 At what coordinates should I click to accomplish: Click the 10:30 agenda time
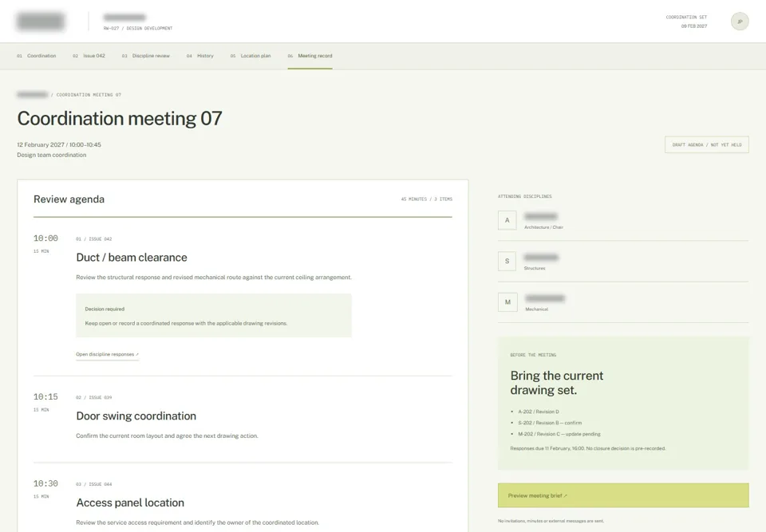(x=45, y=483)
